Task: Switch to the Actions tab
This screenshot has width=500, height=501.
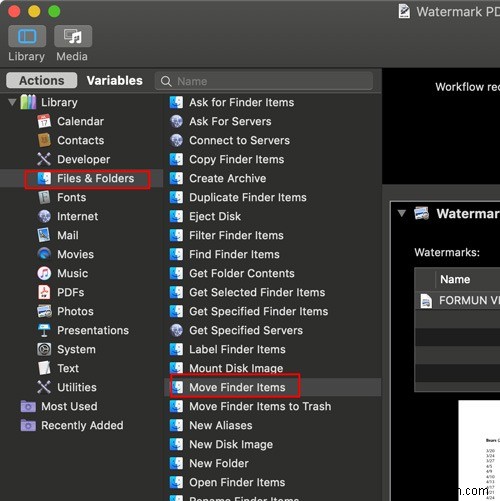Action: tap(42, 81)
